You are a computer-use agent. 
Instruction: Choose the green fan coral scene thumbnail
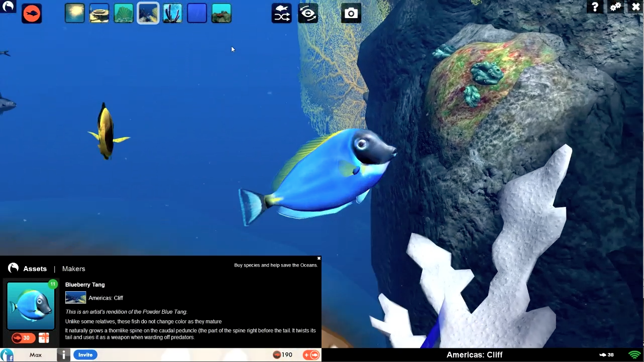tap(124, 14)
